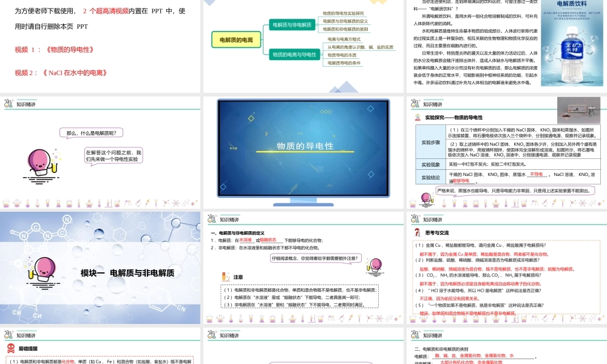Open the slide listing two embedded HD videos
Screen dimensions: 607x364
tap(100, 45)
